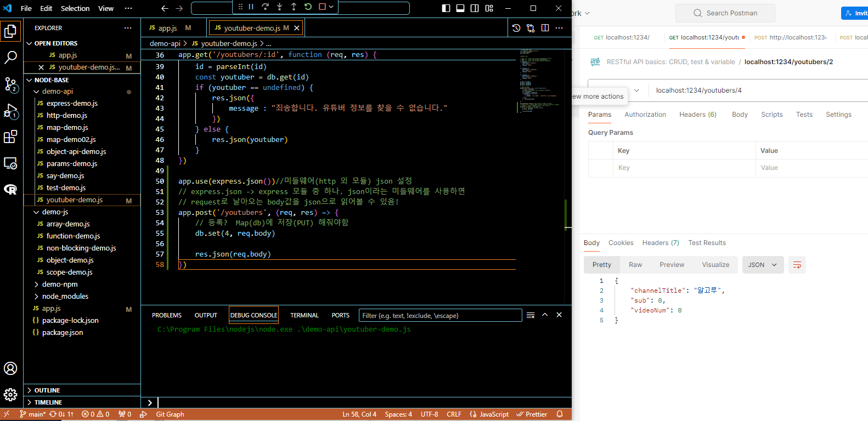Focus the debug console filter field
This screenshot has width=868, height=421.
click(x=440, y=315)
